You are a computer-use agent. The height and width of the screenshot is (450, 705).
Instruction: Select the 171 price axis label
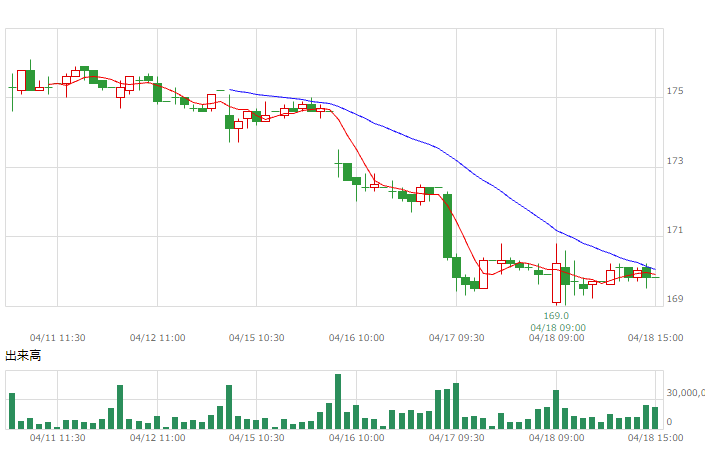pos(675,230)
